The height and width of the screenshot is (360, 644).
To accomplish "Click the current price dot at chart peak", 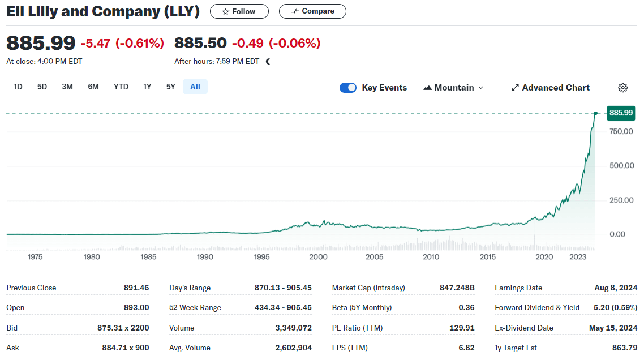I will pos(595,113).
